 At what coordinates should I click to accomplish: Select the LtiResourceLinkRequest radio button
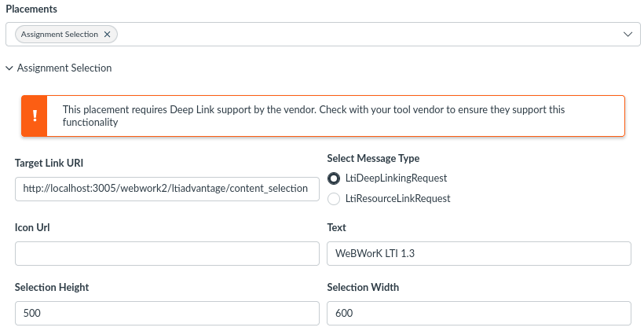point(334,199)
